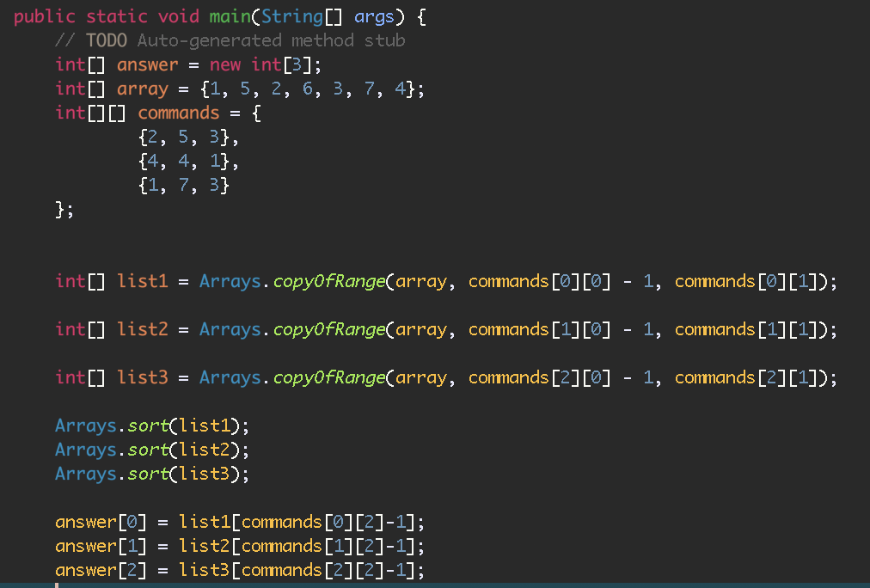Click the 'array' variable in its declaration
Viewport: 870px width, 588px height.
tap(143, 89)
